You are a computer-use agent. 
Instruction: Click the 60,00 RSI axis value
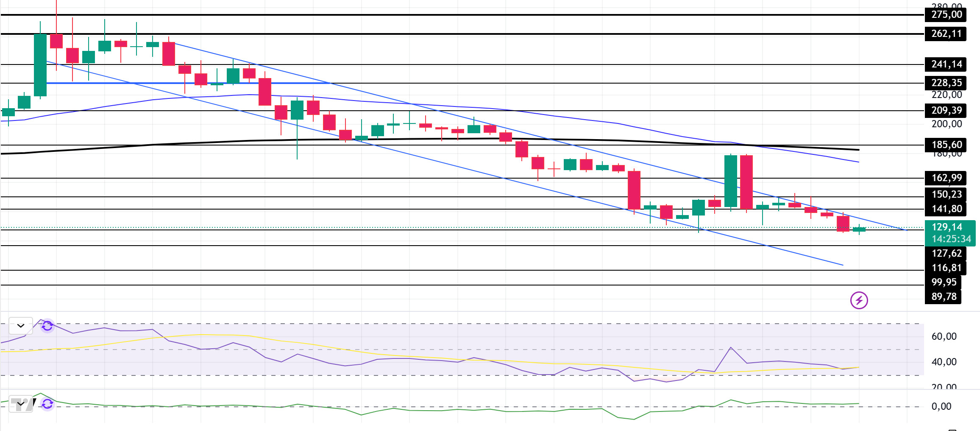(944, 336)
